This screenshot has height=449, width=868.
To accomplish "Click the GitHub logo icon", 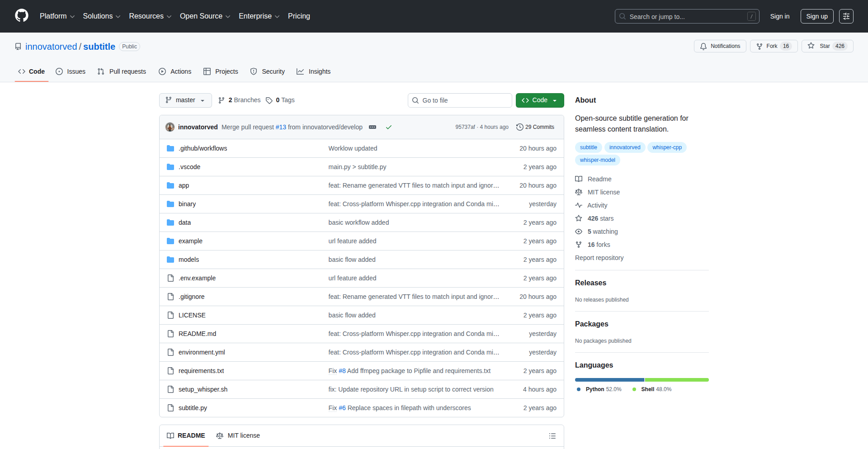I will pos(22,16).
